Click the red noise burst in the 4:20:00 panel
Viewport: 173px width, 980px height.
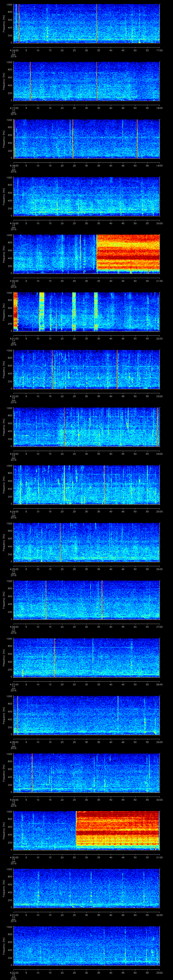pos(128,252)
